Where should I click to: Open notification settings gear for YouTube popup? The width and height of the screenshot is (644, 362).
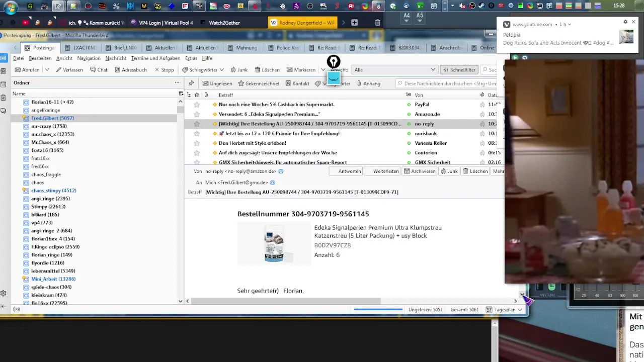pyautogui.click(x=625, y=22)
